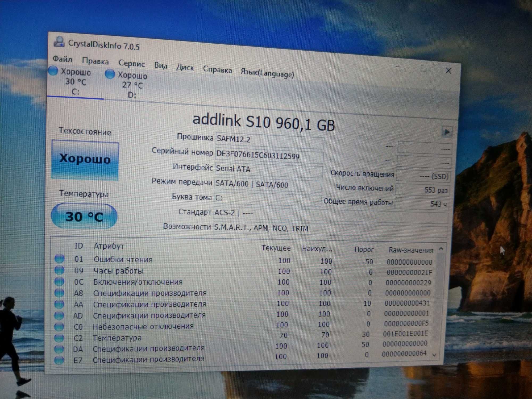
Task: Close the CrystalDiskInfo window
Action: tap(448, 70)
